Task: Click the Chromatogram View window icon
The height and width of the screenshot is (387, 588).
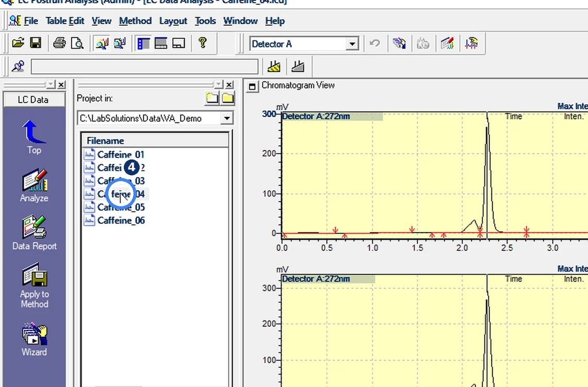Action: point(252,87)
